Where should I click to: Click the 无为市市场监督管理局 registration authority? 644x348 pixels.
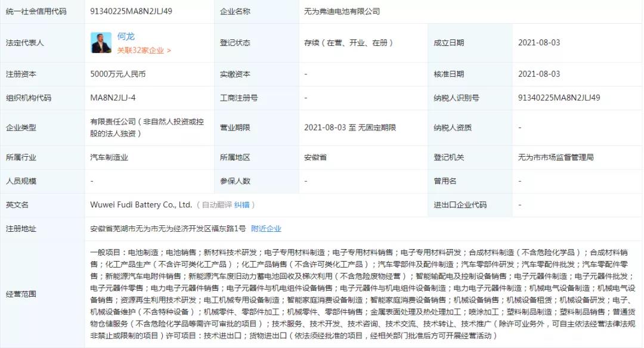point(556,157)
